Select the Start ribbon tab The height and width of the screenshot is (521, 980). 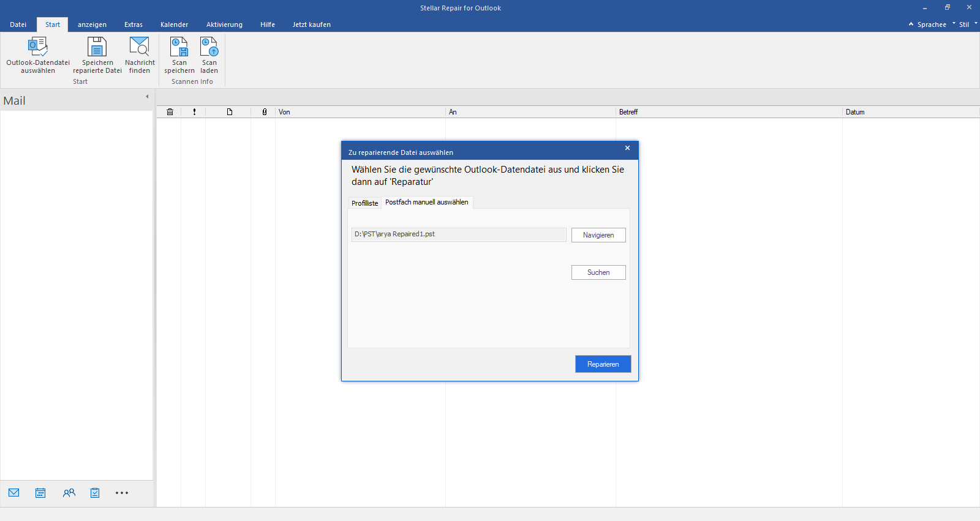click(x=53, y=24)
